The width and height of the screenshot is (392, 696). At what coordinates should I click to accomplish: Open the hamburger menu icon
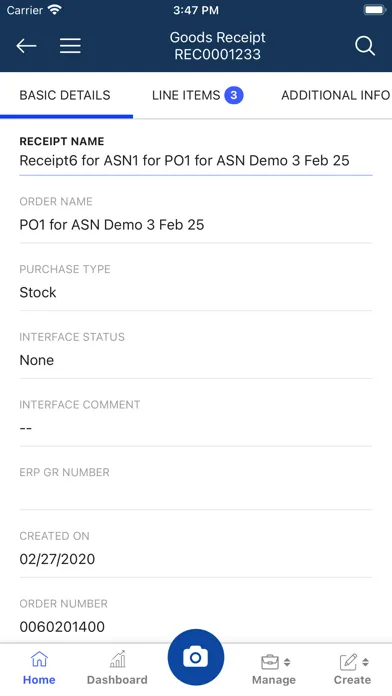(x=70, y=46)
